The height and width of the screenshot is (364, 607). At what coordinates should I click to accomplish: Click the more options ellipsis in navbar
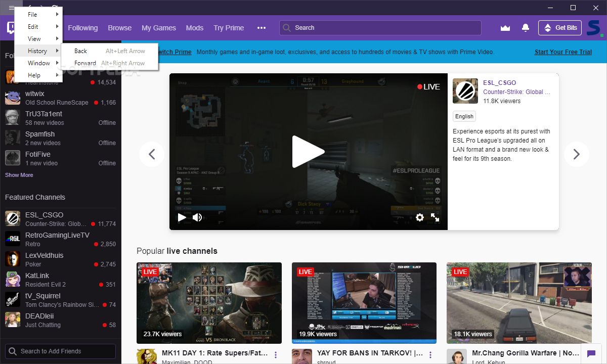click(x=262, y=28)
